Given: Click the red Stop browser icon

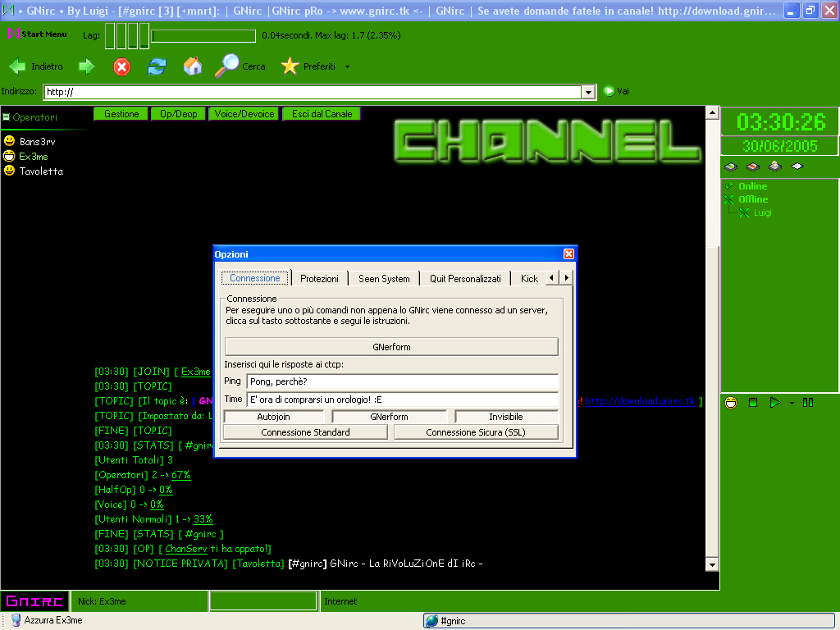Looking at the screenshot, I should pyautogui.click(x=121, y=67).
